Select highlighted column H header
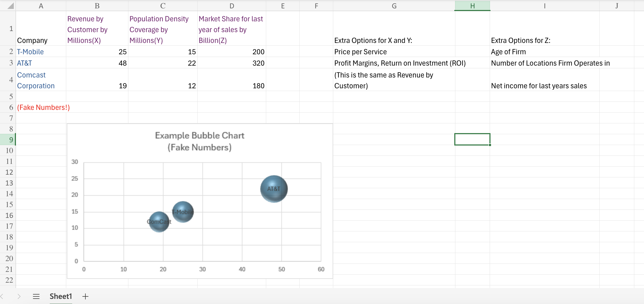Image resolution: width=644 pixels, height=304 pixels. [x=472, y=6]
